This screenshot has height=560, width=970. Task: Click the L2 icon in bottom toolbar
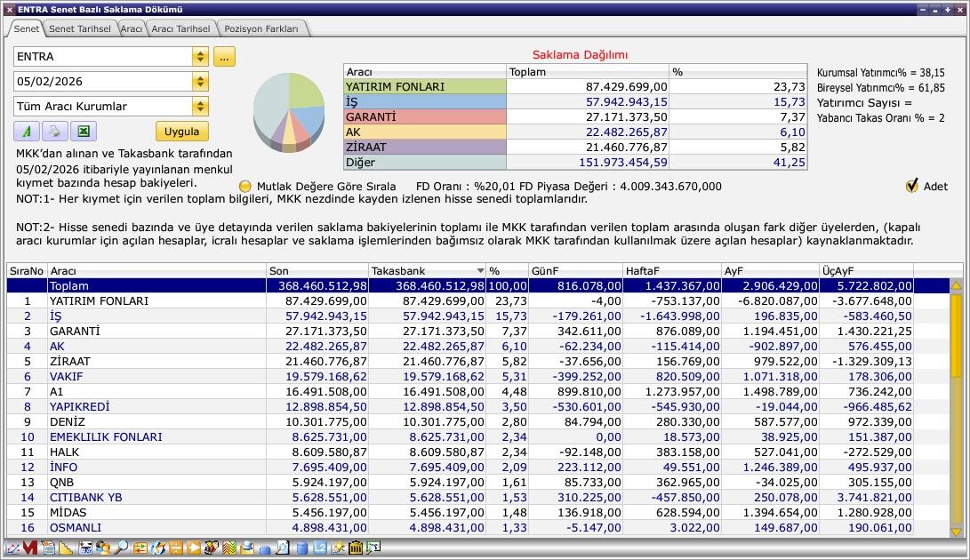[320, 548]
